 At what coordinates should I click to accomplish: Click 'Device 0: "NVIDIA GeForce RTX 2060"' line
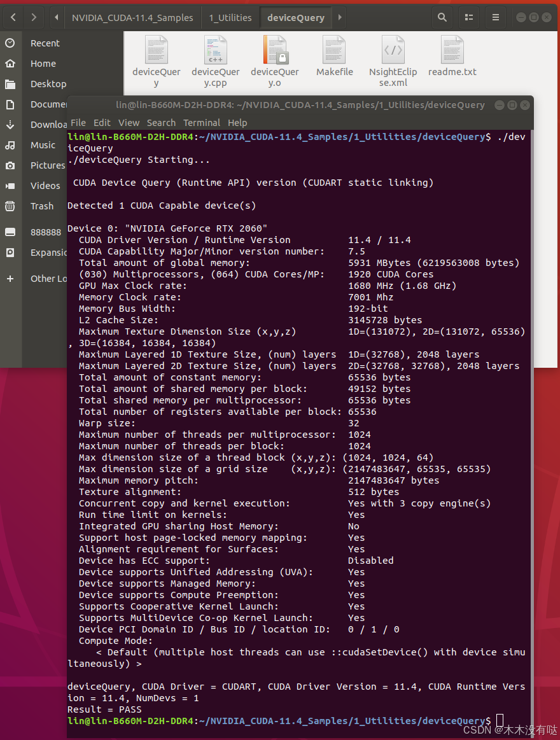pyautogui.click(x=167, y=228)
